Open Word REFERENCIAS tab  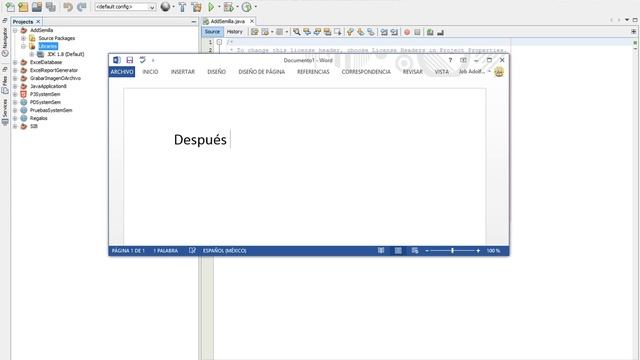tap(313, 72)
